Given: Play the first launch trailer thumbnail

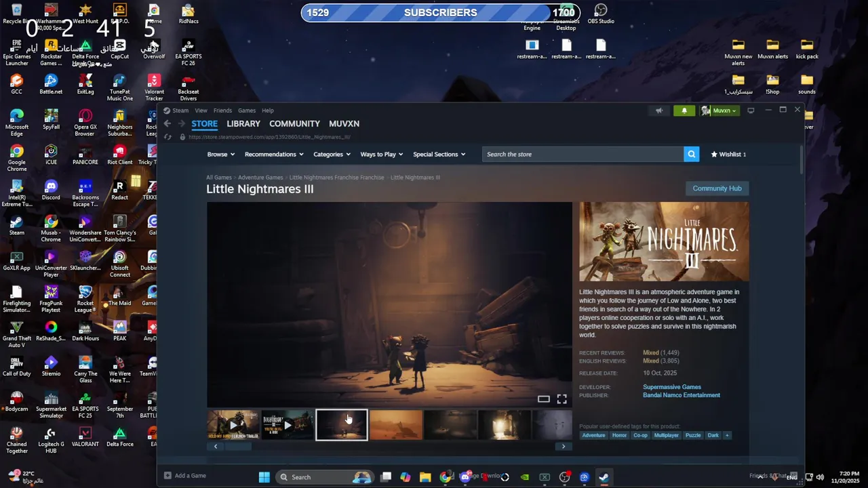Looking at the screenshot, I should click(x=233, y=426).
